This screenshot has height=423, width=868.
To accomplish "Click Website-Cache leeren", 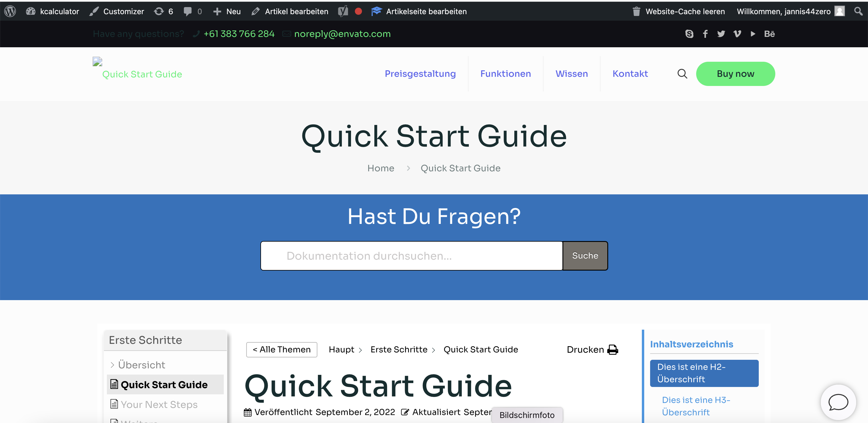I will pyautogui.click(x=679, y=12).
